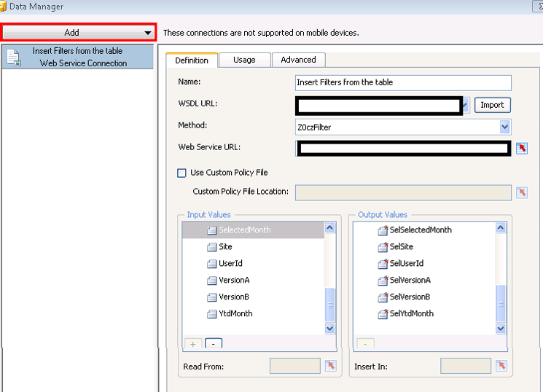The image size is (543, 392).
Task: Click the Custom Policy File Location selector icon
Action: 521,192
